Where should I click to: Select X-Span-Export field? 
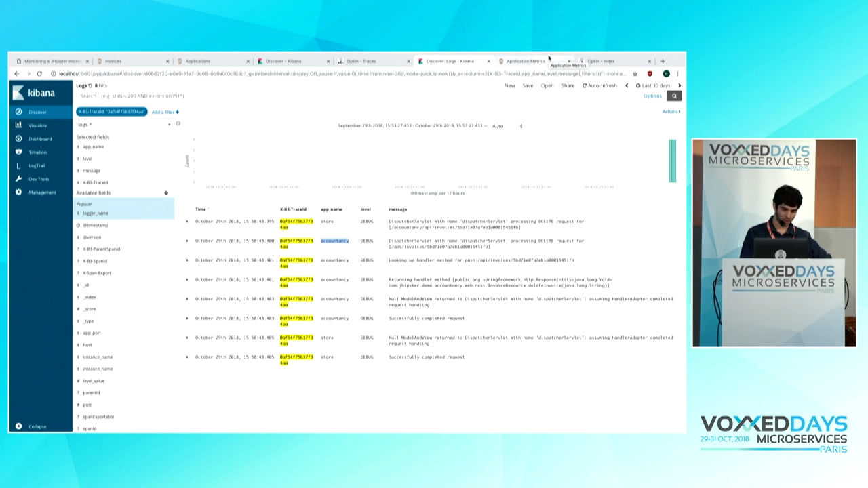point(97,273)
